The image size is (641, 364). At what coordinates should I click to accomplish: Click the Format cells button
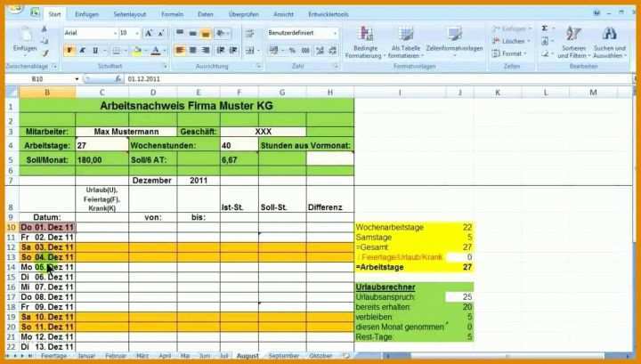tap(510, 53)
